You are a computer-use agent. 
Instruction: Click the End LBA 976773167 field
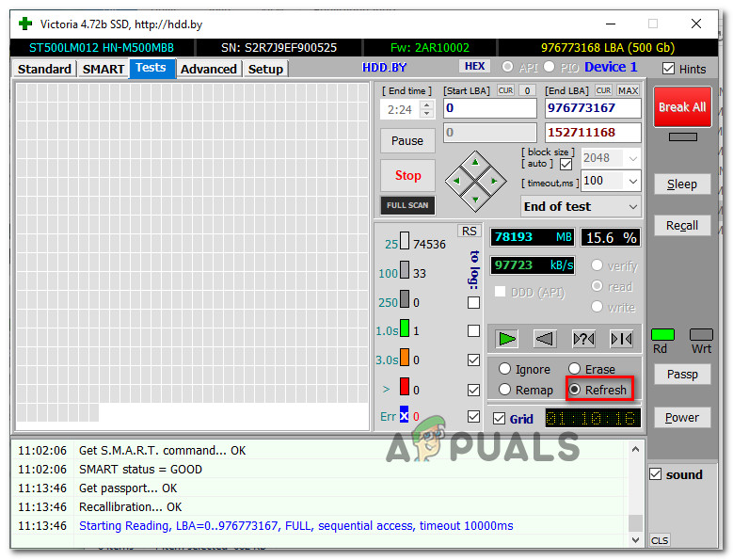(x=593, y=108)
